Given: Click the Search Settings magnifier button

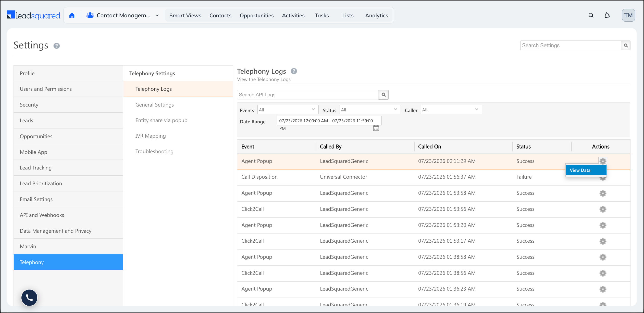Looking at the screenshot, I should click(626, 45).
